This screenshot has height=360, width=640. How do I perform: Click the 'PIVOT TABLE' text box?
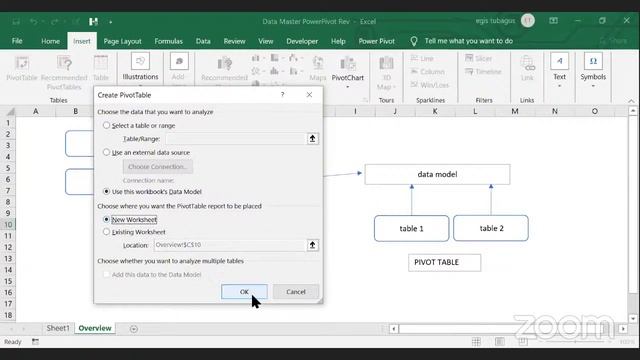(444, 262)
